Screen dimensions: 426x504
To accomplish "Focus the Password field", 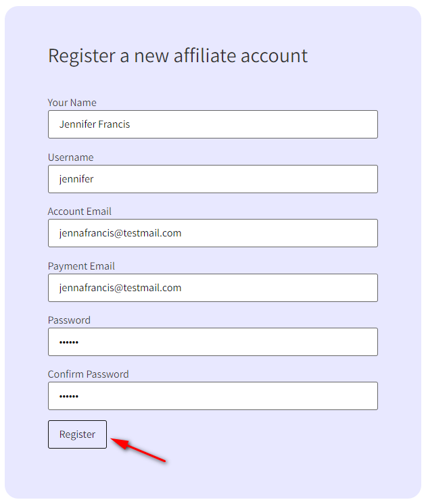I will click(212, 342).
